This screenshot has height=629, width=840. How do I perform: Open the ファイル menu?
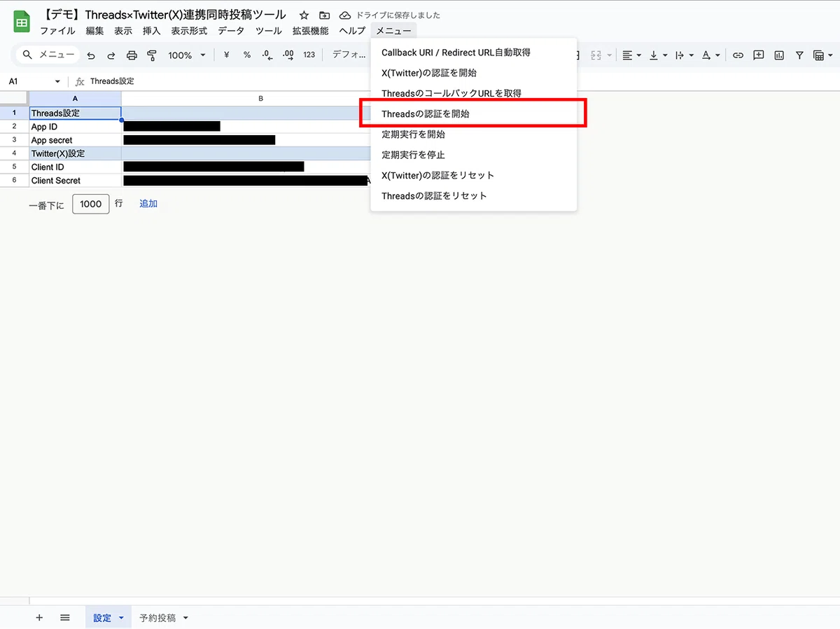coord(57,31)
